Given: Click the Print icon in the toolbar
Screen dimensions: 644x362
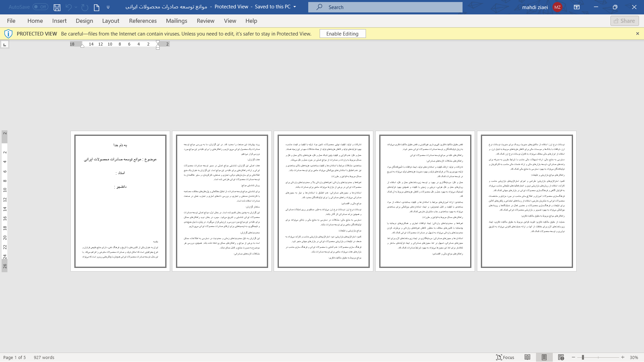Looking at the screenshot, I should pos(96,7).
